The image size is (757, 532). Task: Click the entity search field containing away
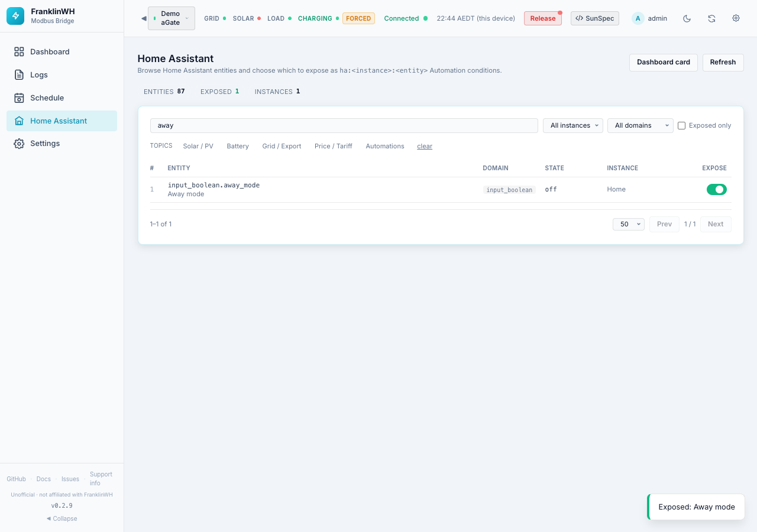344,125
